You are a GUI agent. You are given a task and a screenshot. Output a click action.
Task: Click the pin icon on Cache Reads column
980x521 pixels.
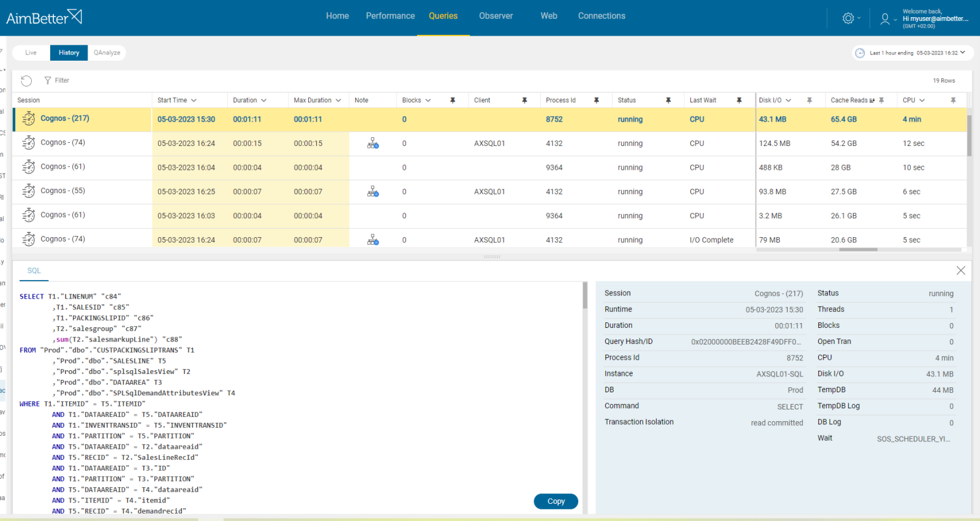click(881, 100)
